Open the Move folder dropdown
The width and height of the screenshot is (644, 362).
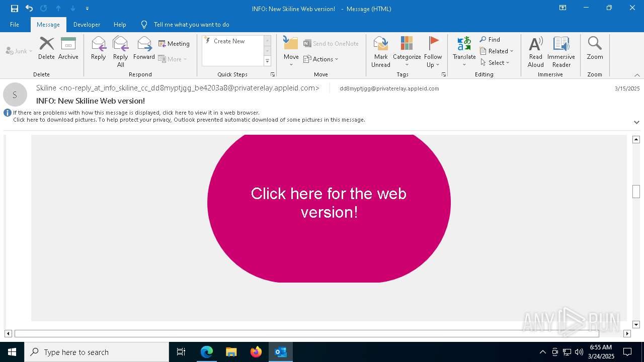point(291,52)
